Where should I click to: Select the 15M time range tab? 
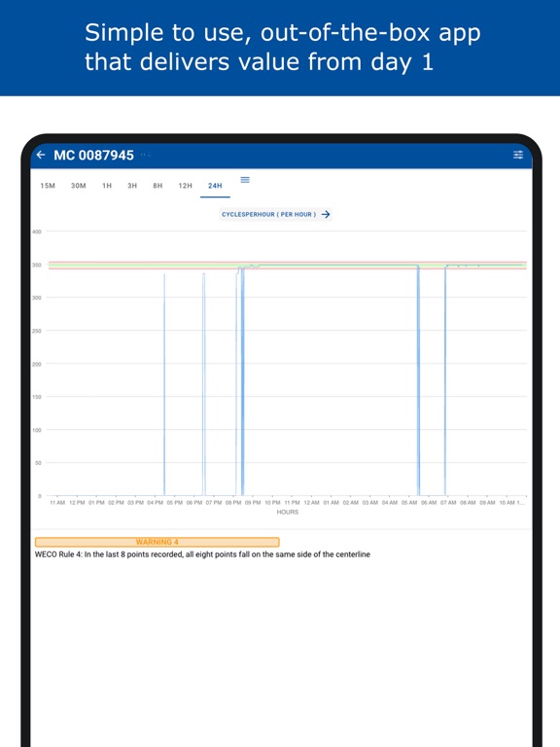[x=48, y=186]
